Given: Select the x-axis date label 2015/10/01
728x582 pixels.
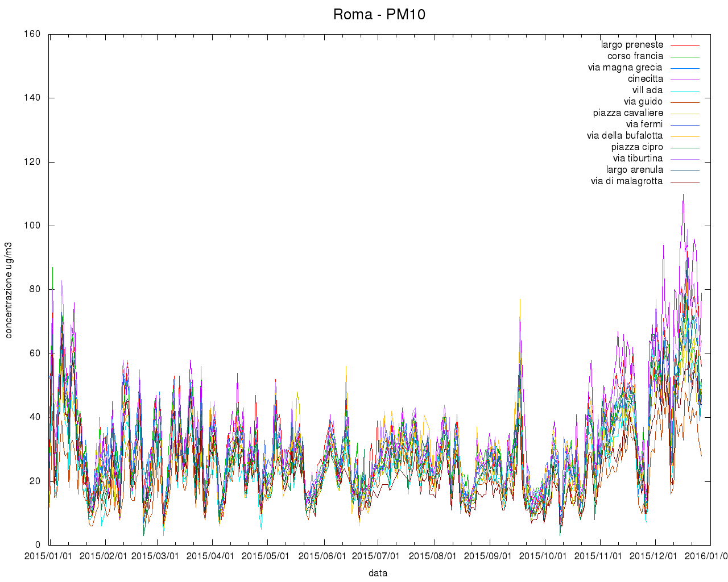Looking at the screenshot, I should point(543,556).
